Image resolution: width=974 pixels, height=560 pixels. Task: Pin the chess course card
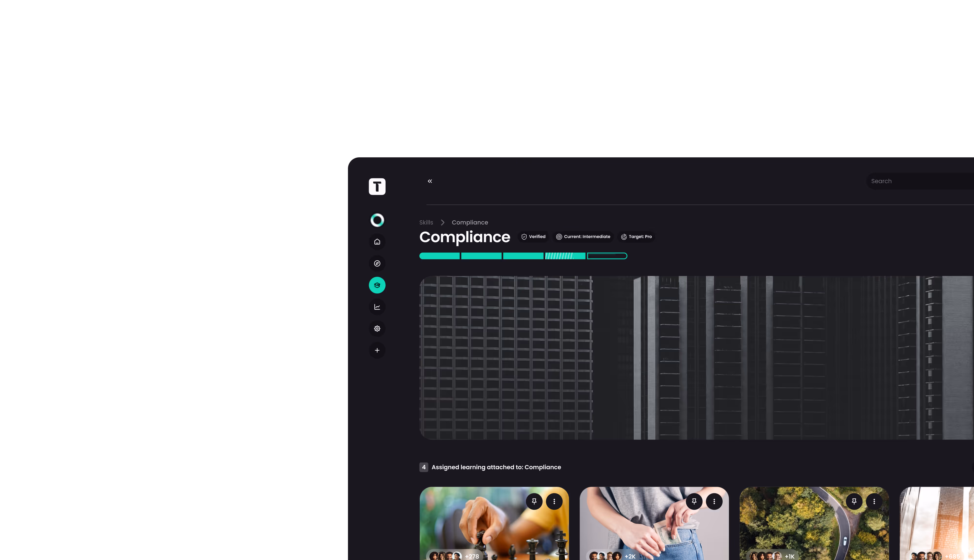534,502
